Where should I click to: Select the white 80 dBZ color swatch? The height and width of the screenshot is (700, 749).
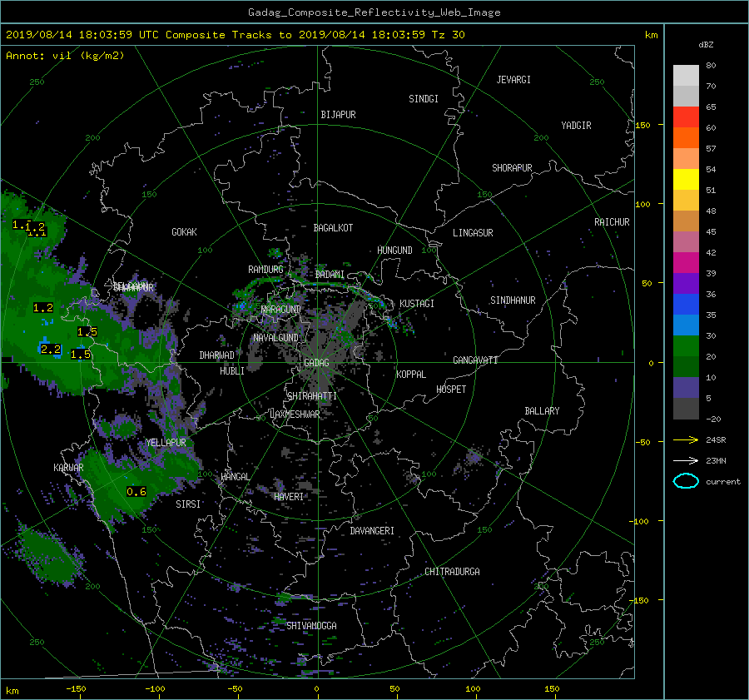click(x=686, y=75)
